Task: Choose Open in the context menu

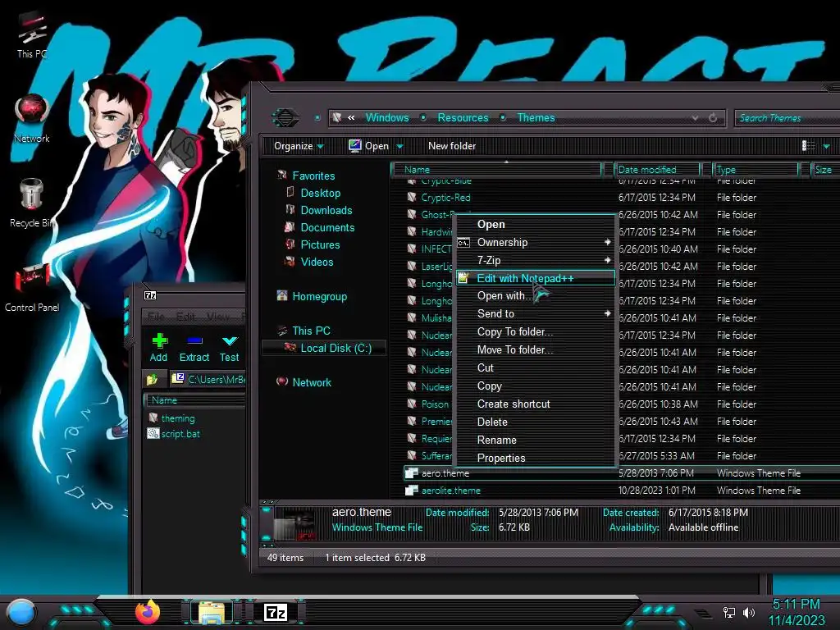Action: pyautogui.click(x=535, y=225)
